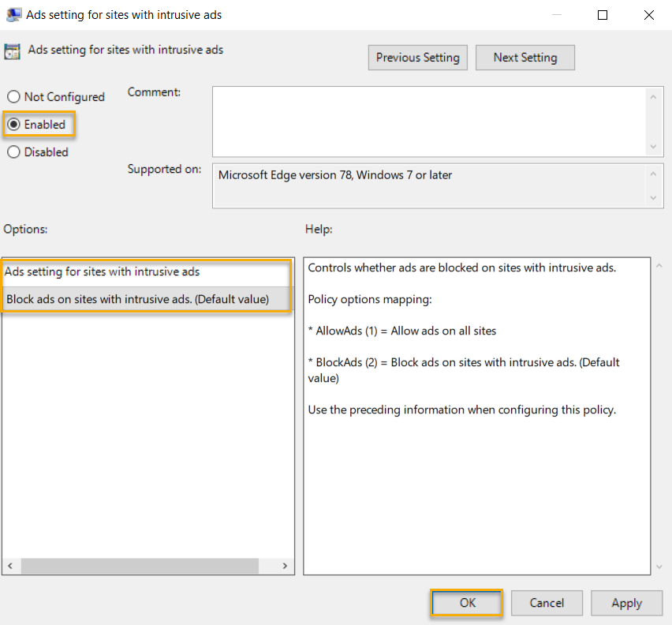Click the Previous Setting button
The image size is (672, 625).
tap(417, 57)
